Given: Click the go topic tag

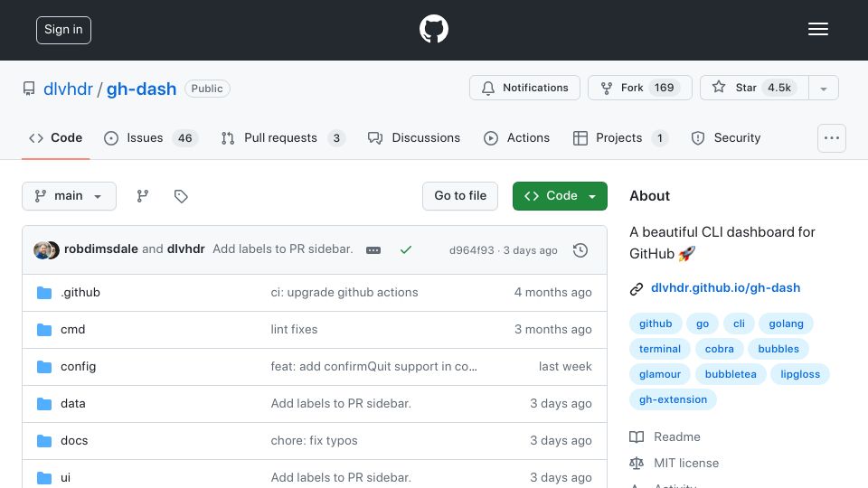Looking at the screenshot, I should (703, 324).
